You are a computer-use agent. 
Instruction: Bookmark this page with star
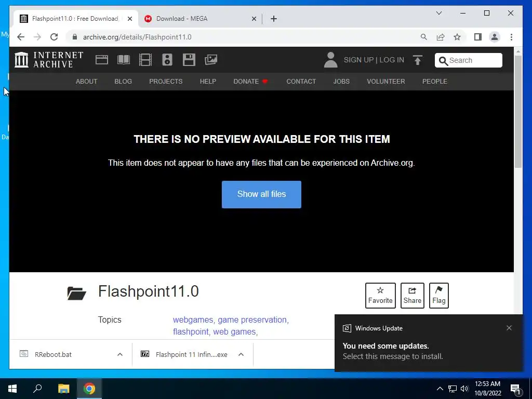pos(457,37)
